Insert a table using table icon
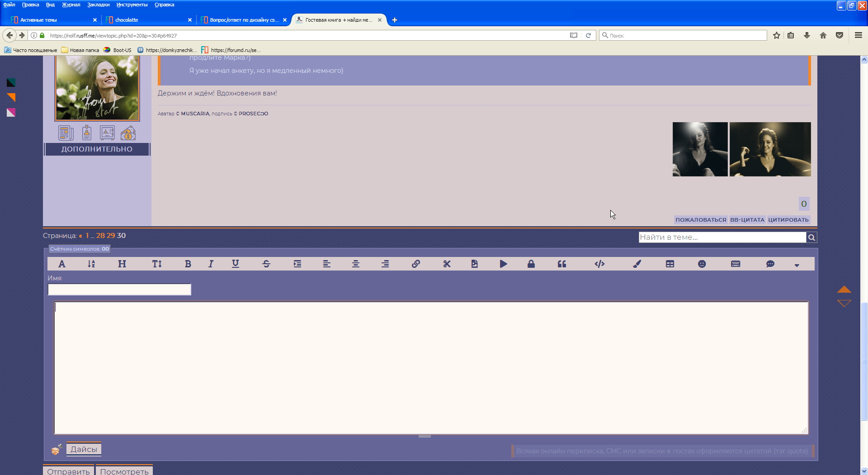Image resolution: width=868 pixels, height=475 pixels. (x=670, y=264)
